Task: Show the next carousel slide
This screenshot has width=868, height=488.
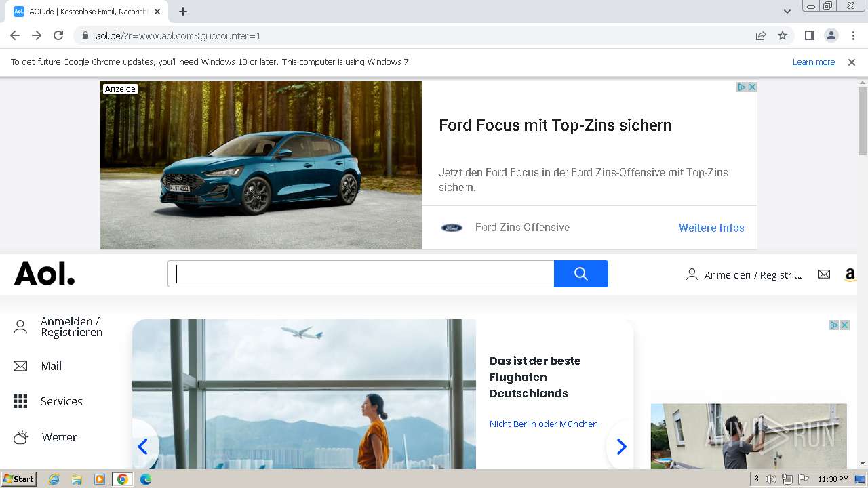Action: pyautogui.click(x=621, y=446)
